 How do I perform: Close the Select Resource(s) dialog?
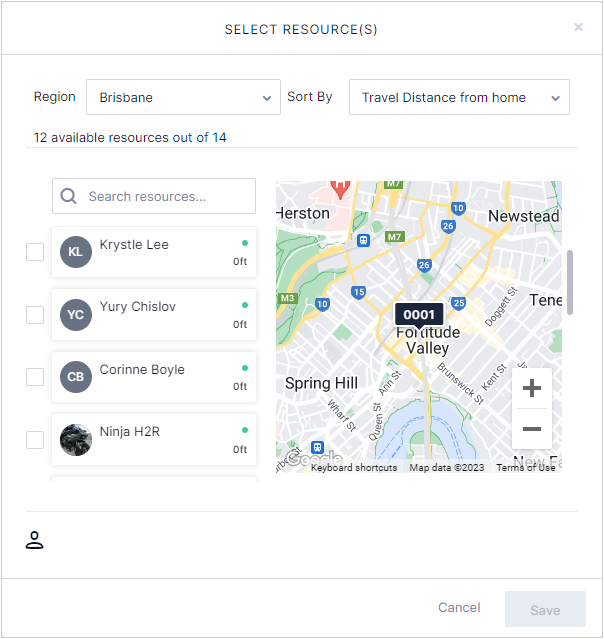click(578, 27)
